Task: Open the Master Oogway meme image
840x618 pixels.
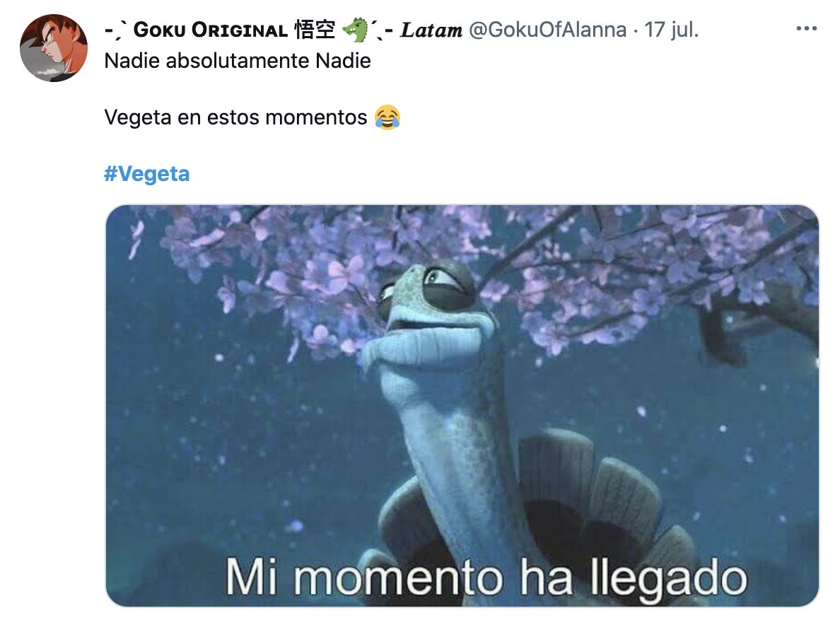Action: (x=462, y=406)
